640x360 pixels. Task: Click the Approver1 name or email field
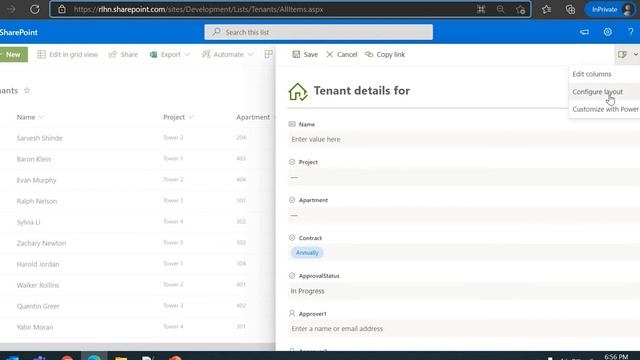[464, 329]
